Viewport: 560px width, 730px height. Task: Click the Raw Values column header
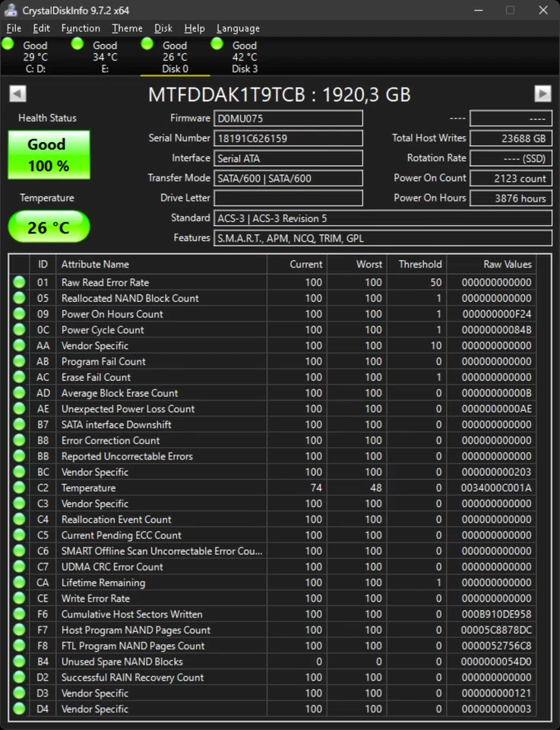pos(491,264)
